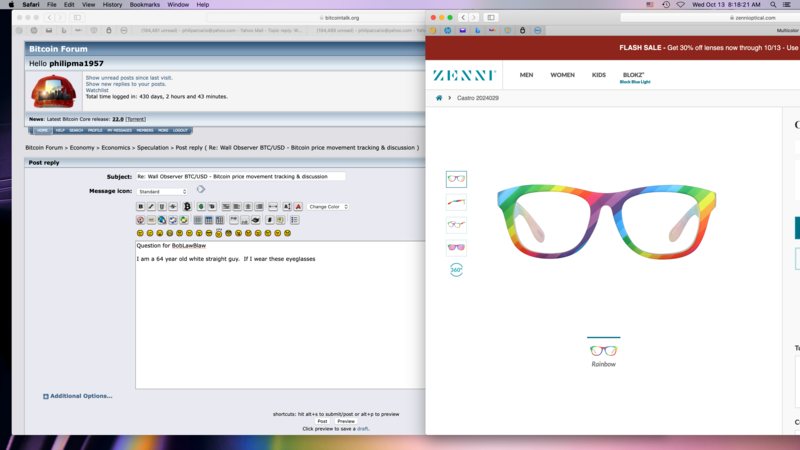800x450 pixels.
Task: Open Spotlight search in the menu bar
Action: (x=773, y=5)
